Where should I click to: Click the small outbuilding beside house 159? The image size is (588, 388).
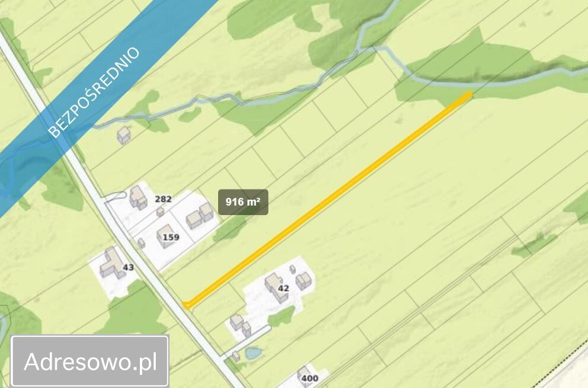(141, 243)
